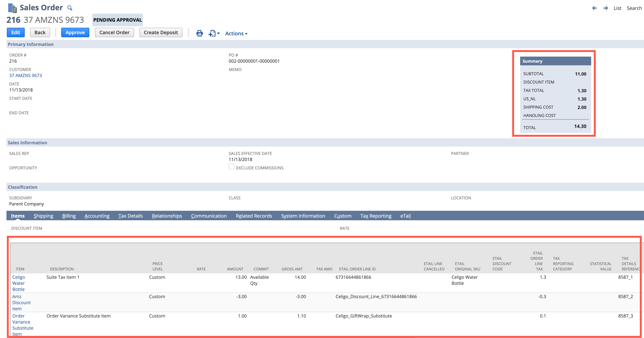644x338 pixels.
Task: Select the Items tab
Action: pyautogui.click(x=18, y=216)
